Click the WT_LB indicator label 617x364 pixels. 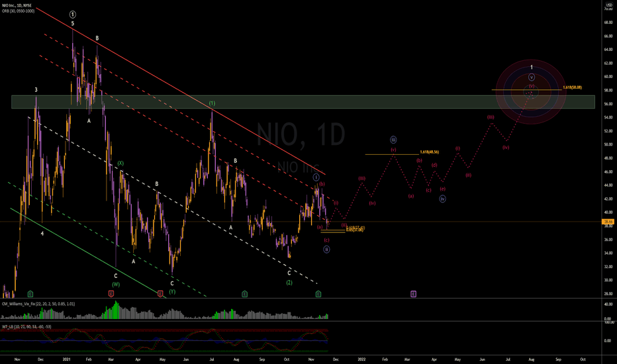pyautogui.click(x=26, y=327)
